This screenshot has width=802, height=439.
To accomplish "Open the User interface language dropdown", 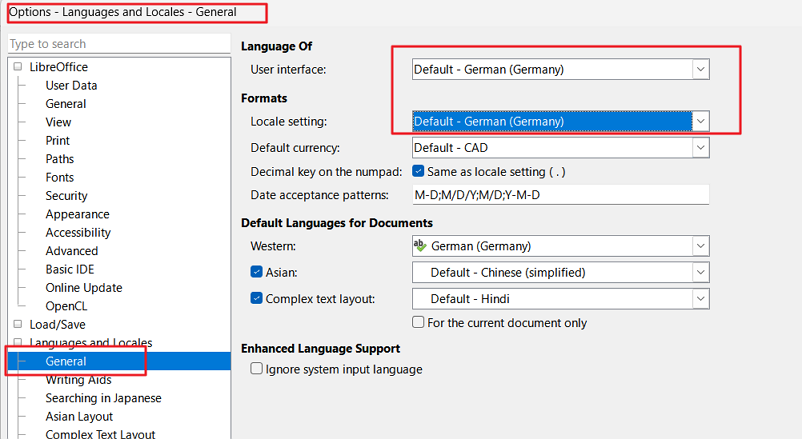I will pyautogui.click(x=701, y=69).
